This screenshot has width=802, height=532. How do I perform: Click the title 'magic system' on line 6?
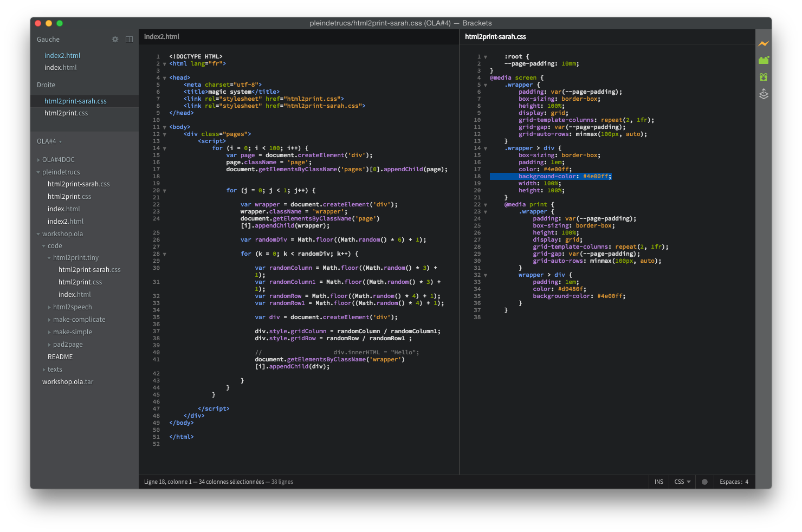[230, 92]
